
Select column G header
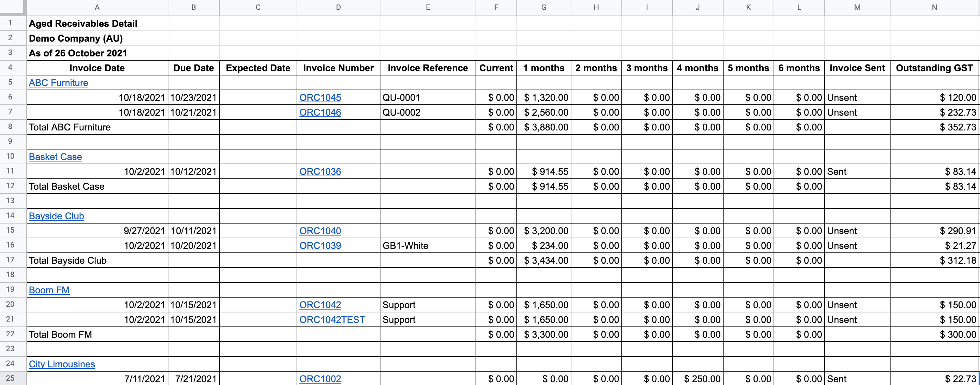[x=544, y=7]
